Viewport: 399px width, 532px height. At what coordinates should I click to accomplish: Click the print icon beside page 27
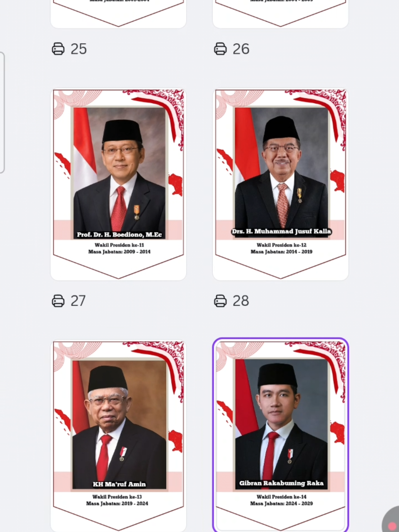click(x=58, y=301)
